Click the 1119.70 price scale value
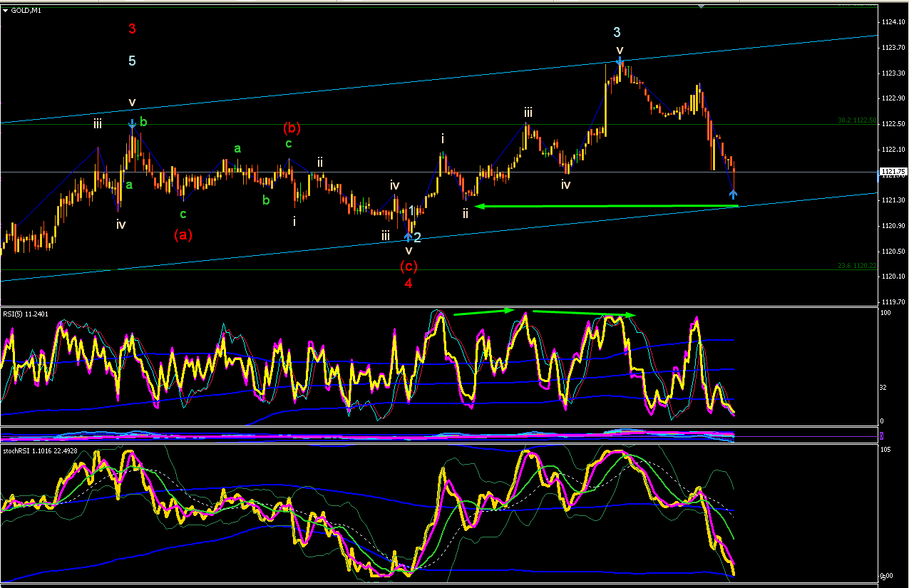 tap(894, 302)
